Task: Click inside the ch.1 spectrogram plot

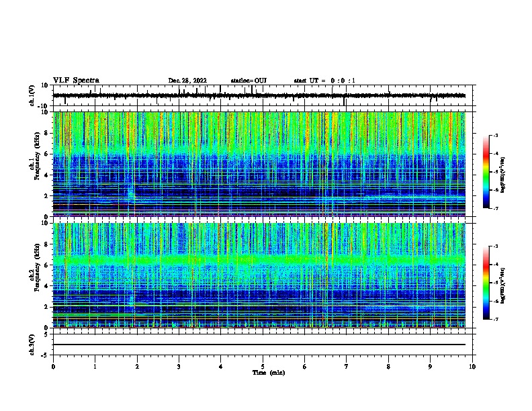Action: click(259, 164)
